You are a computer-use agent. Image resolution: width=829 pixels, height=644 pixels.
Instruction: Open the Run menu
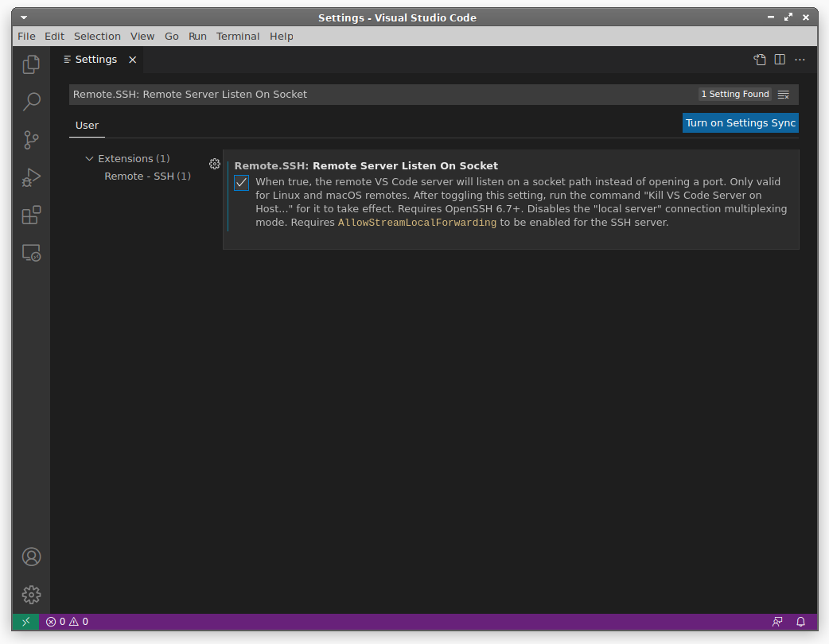pos(198,37)
